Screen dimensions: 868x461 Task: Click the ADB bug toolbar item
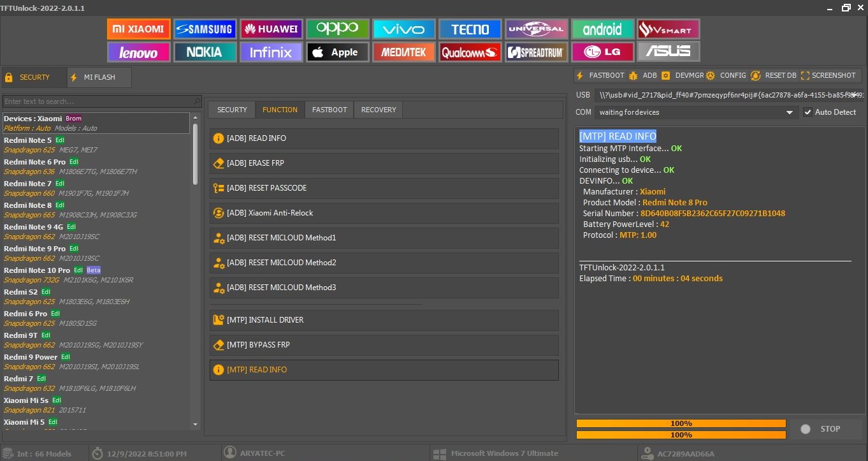[643, 75]
